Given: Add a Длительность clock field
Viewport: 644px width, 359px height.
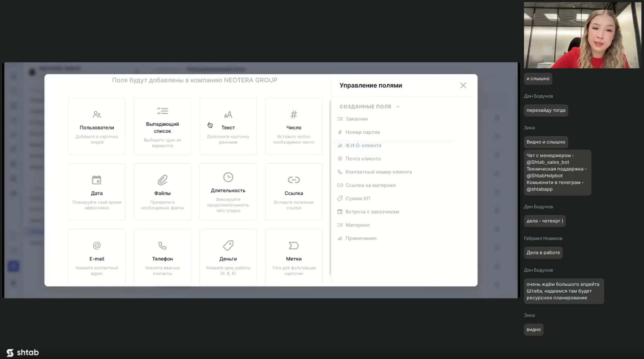Looking at the screenshot, I should 228,192.
